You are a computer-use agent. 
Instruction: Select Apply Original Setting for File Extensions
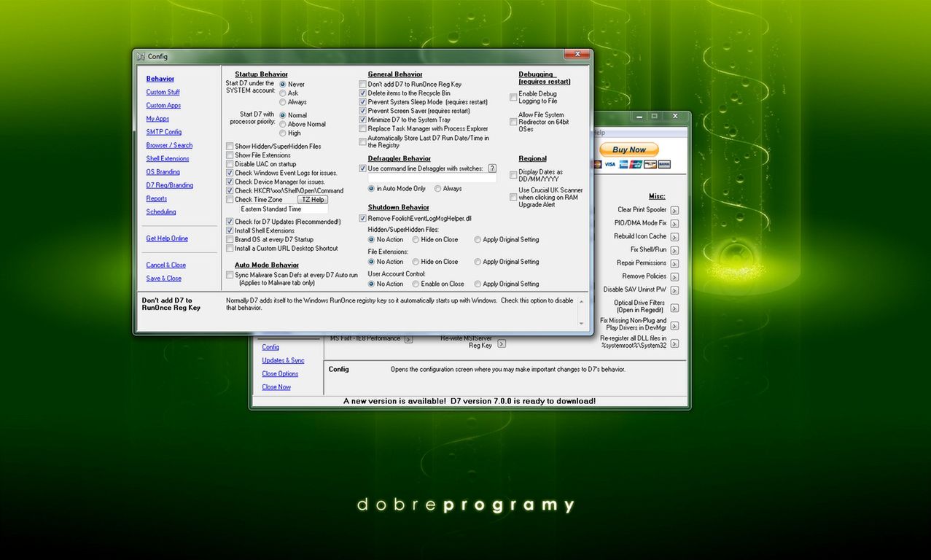pos(478,262)
